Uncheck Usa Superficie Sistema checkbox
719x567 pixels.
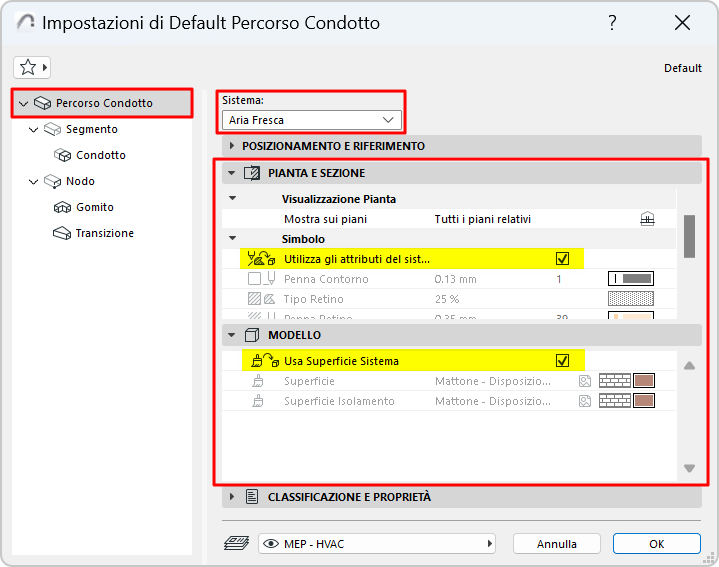click(x=562, y=361)
